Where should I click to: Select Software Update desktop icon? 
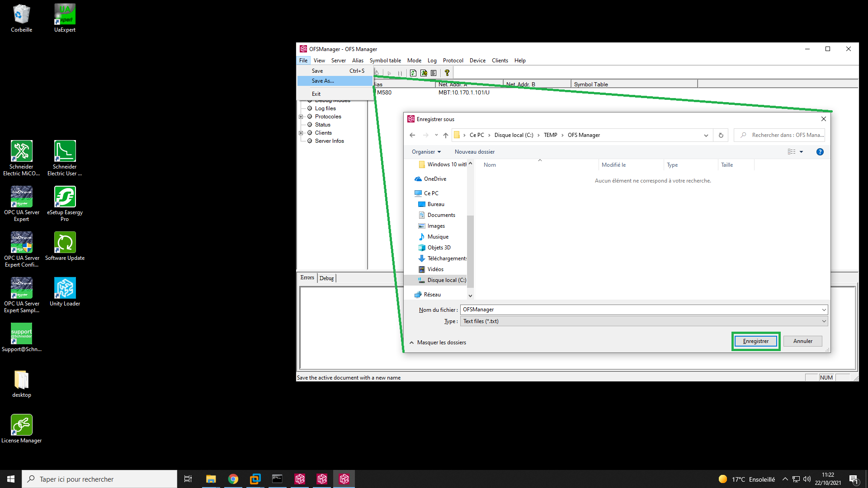[65, 246]
